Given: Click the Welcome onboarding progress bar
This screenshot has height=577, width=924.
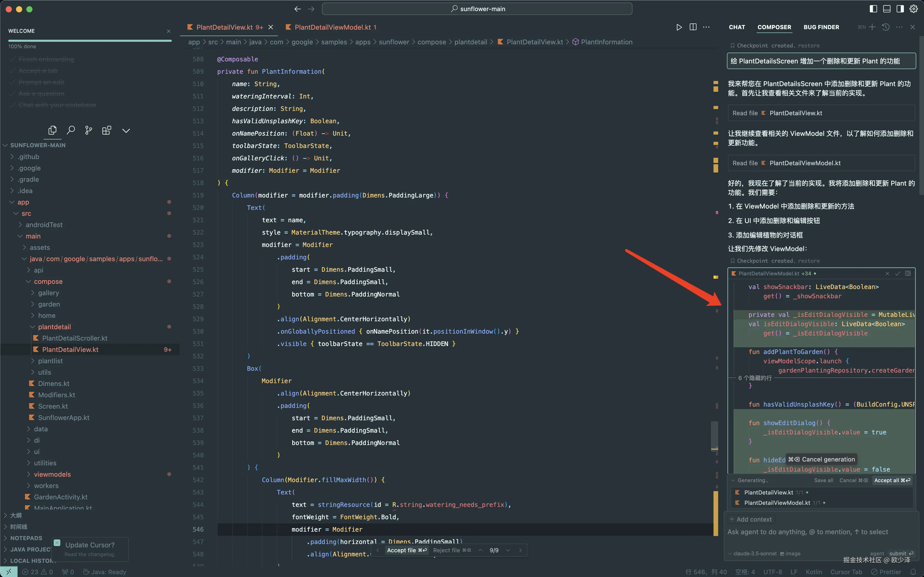Looking at the screenshot, I should pyautogui.click(x=90, y=40).
